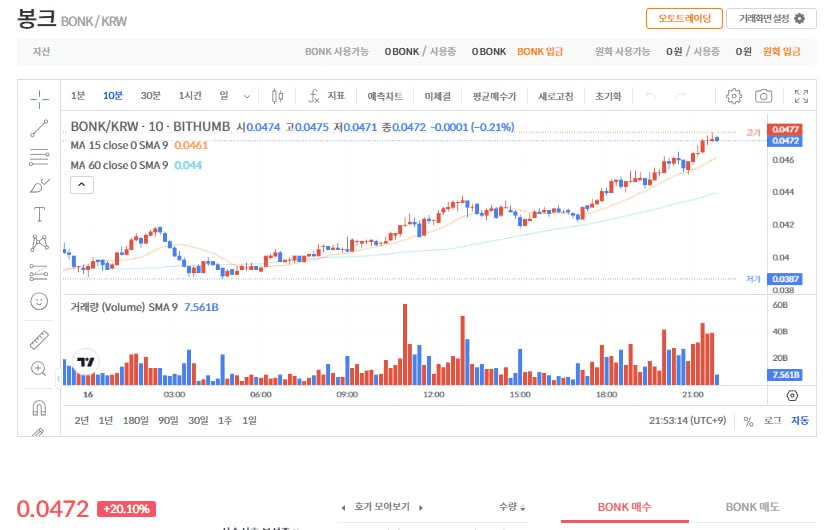Viewport: 833px width, 530px height.
Task: Open the time axis settings icon
Action: tap(792, 396)
